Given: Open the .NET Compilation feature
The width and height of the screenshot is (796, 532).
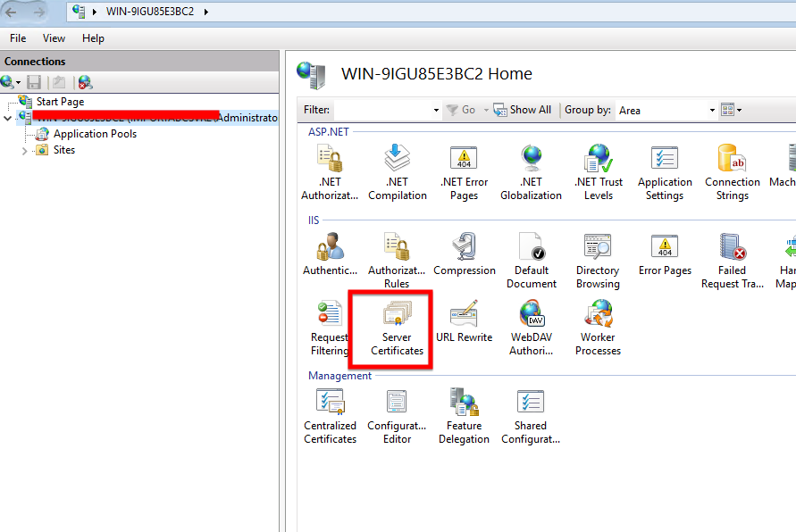Looking at the screenshot, I should coord(397,170).
